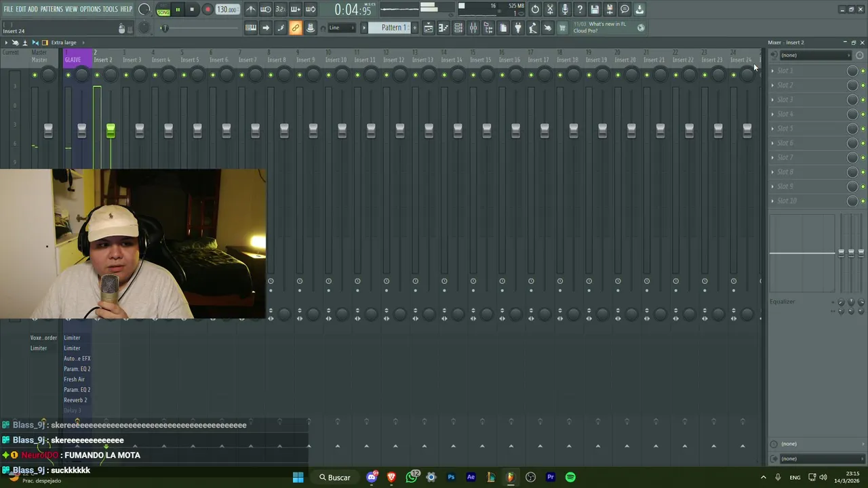Mute the Insert 12 track light
The image size is (868, 488).
tap(387, 75)
